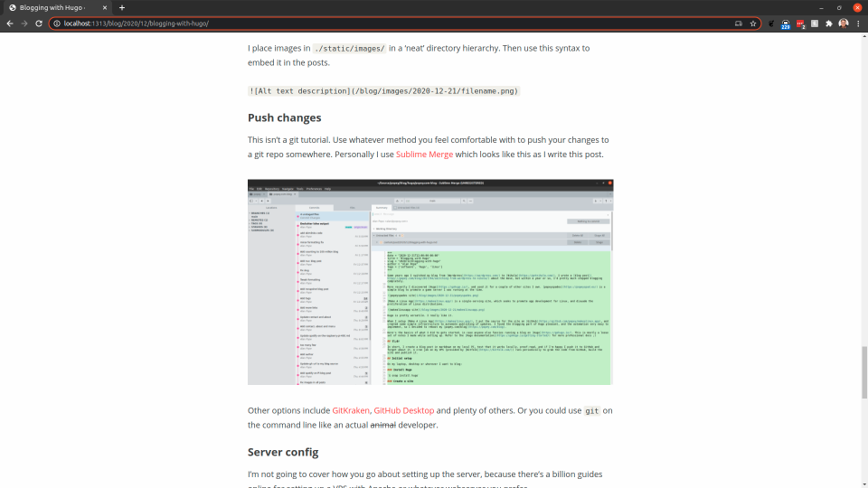Open the Sublime Merge link
Screen dimensions: 868x488
[424, 155]
